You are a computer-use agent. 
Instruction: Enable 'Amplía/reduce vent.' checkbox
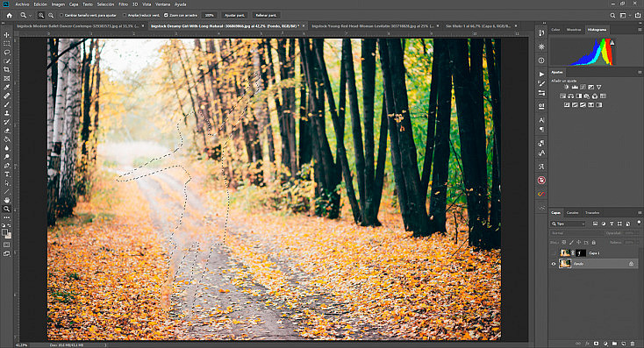click(125, 15)
